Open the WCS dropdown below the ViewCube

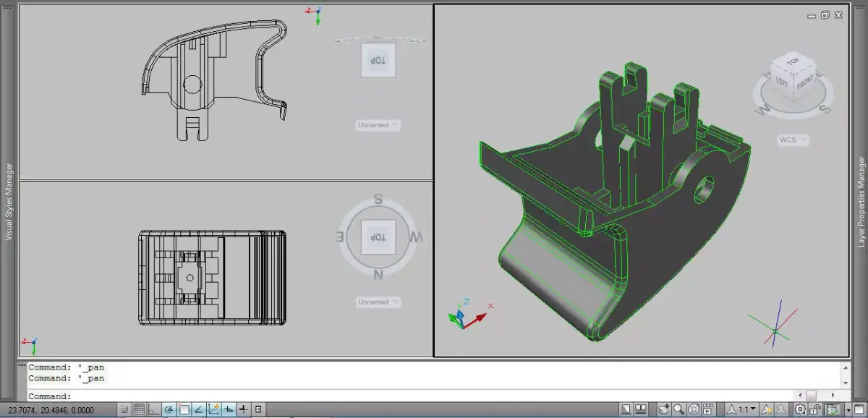793,140
